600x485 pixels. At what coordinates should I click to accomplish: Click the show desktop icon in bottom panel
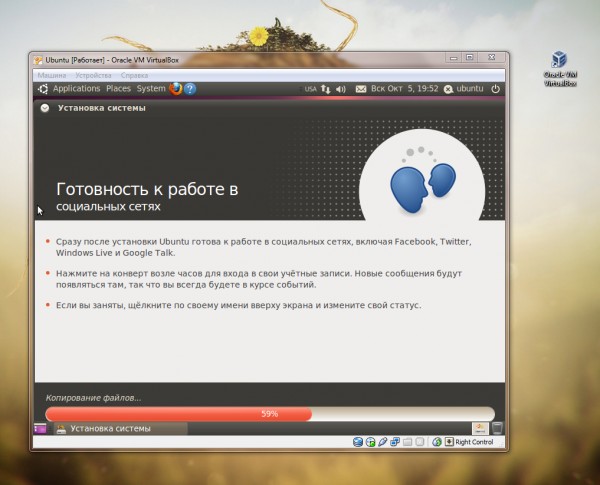[x=40, y=428]
